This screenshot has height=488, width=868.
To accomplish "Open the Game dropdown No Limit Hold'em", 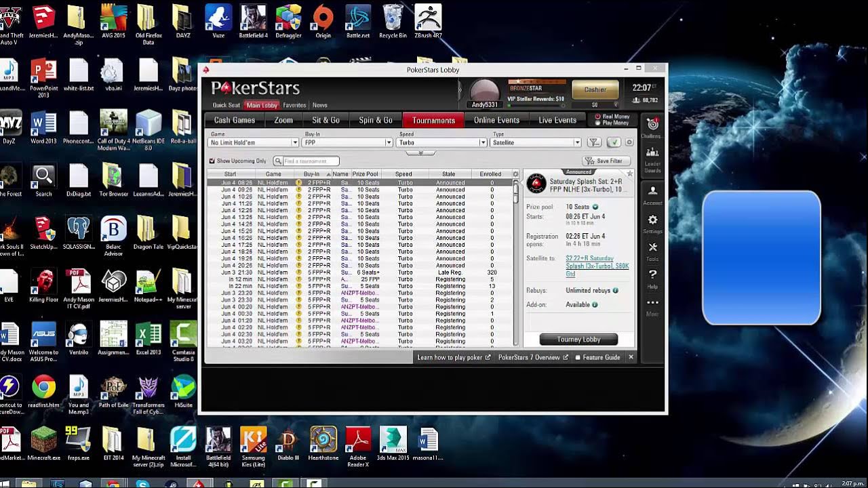I will click(x=254, y=142).
